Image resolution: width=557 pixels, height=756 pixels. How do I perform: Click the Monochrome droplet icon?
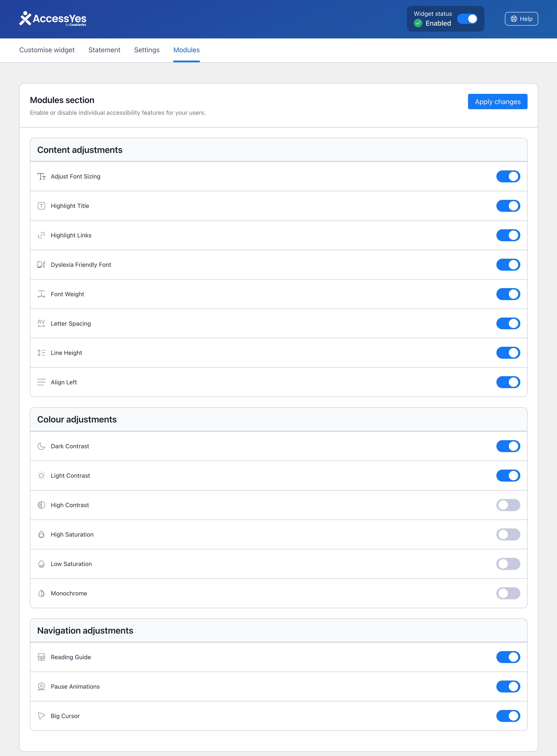tap(41, 593)
